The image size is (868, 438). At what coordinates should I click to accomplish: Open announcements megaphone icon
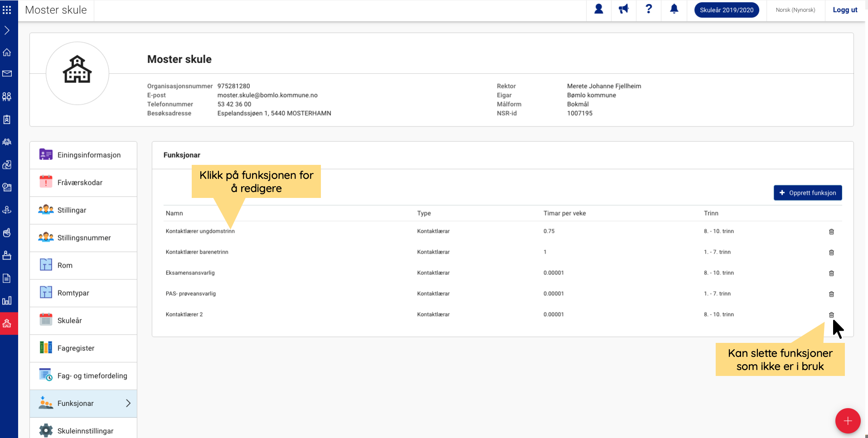click(624, 9)
